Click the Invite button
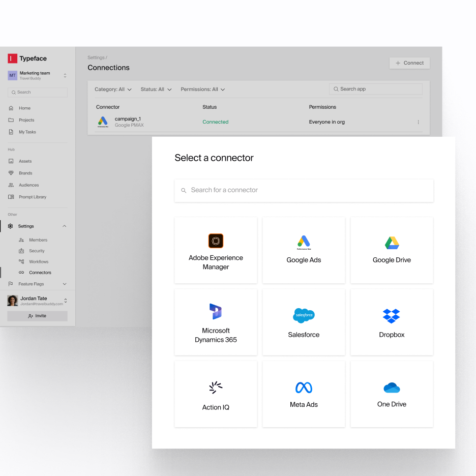Screen dimensions: 476x476 (x=37, y=316)
